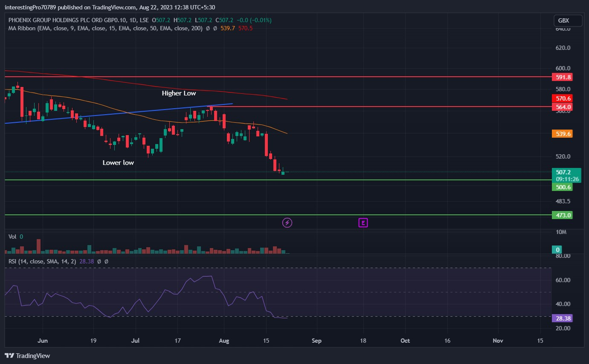Click the 'Nov' date axis label
Viewport: 589px width, 364px height.
point(498,341)
